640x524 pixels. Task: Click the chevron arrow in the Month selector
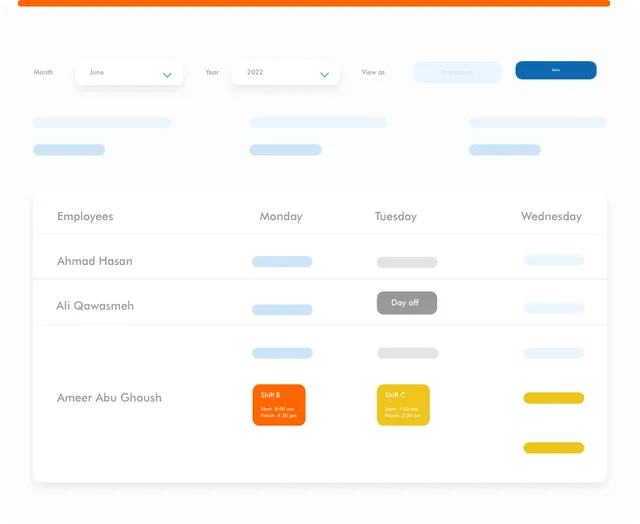[167, 75]
